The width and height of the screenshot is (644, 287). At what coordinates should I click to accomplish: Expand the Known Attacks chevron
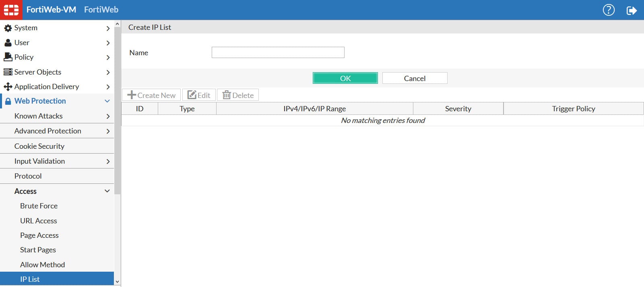pyautogui.click(x=108, y=116)
